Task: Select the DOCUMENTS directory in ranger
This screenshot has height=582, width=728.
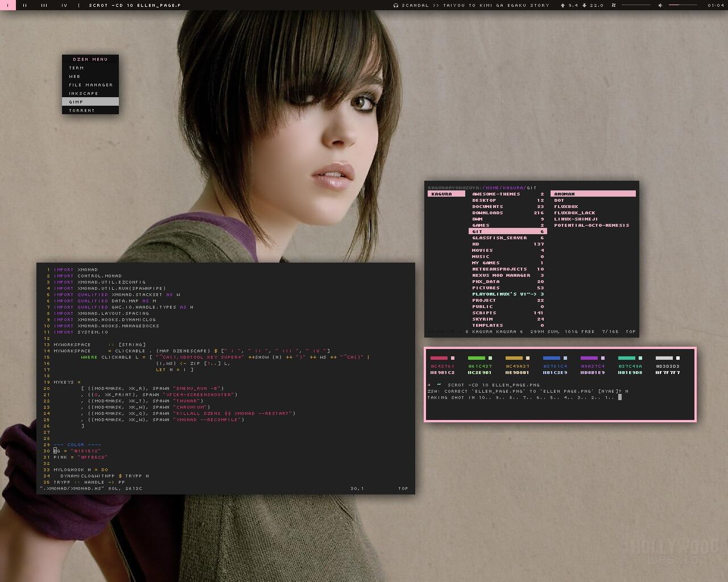Action: coord(508,206)
